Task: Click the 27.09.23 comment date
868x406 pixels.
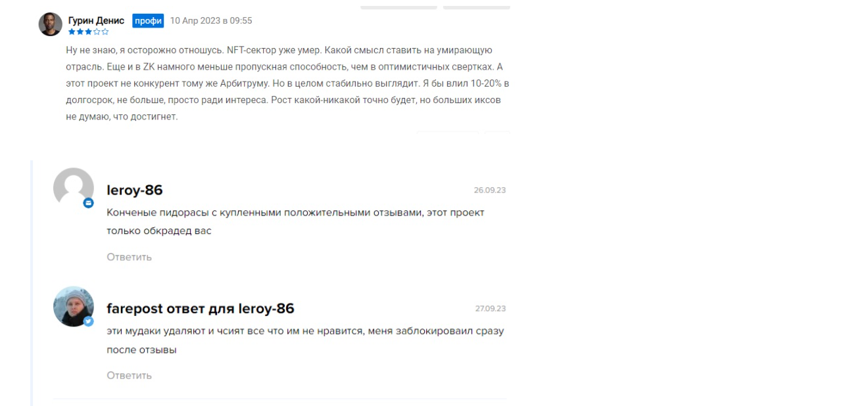Action: [491, 309]
